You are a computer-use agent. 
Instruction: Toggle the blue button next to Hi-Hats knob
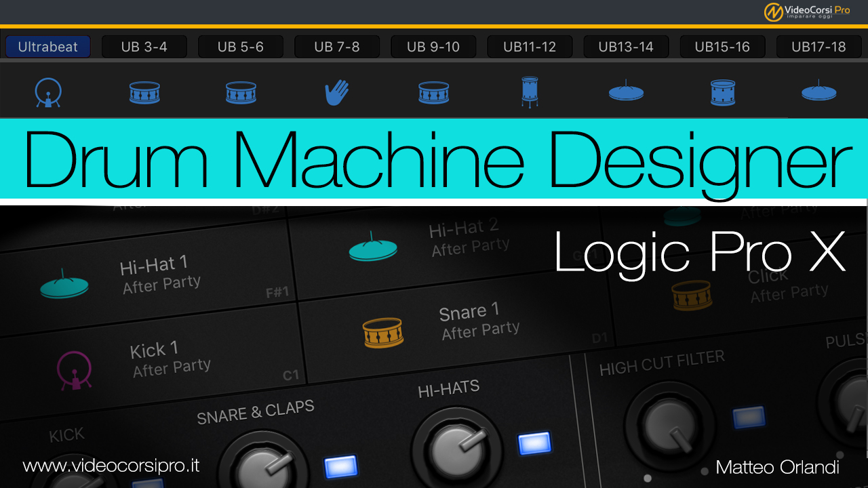click(x=534, y=443)
